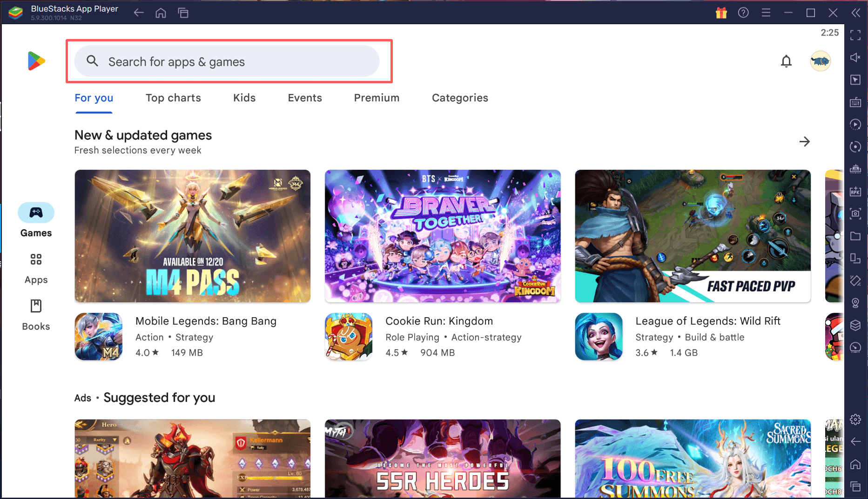This screenshot has height=499, width=868.
Task: Click the 'Role Playing • Action-strategy' genre text
Action: click(x=453, y=337)
